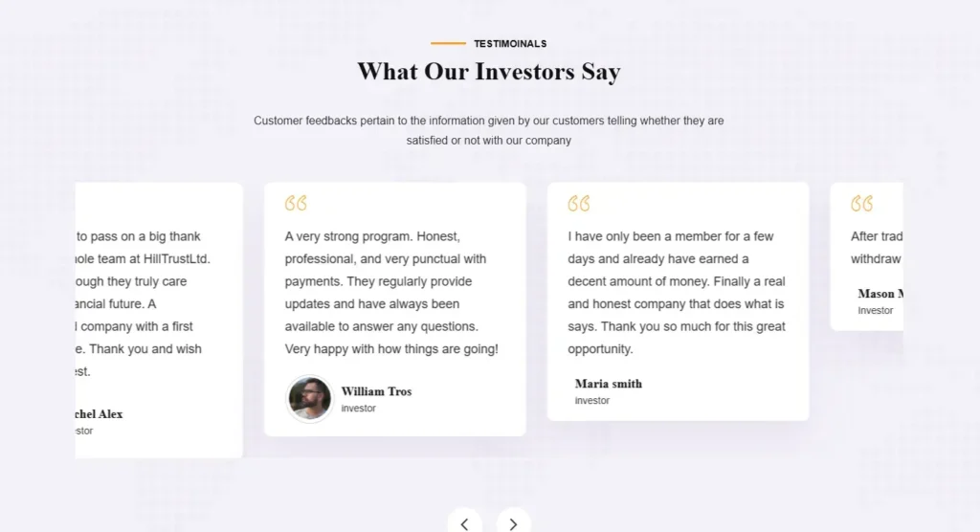Click the next testimonial arrow button

click(513, 522)
